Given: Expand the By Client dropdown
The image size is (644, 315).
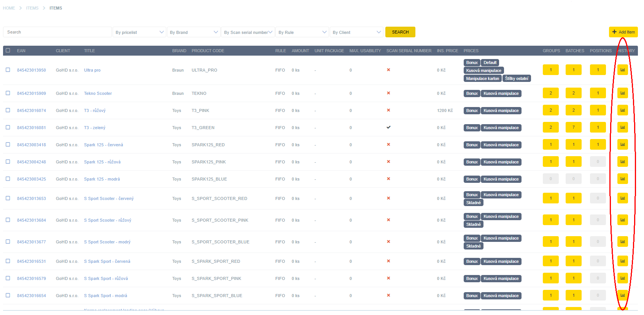Looking at the screenshot, I should (x=356, y=32).
